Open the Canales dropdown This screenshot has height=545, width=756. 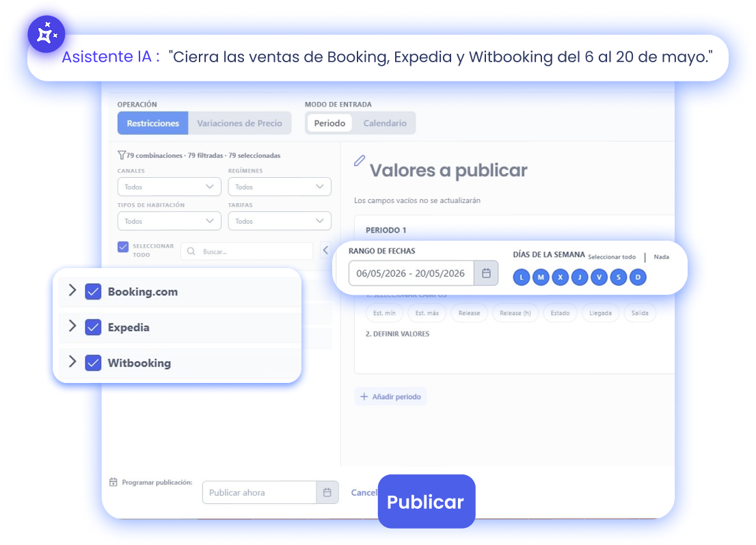170,187
